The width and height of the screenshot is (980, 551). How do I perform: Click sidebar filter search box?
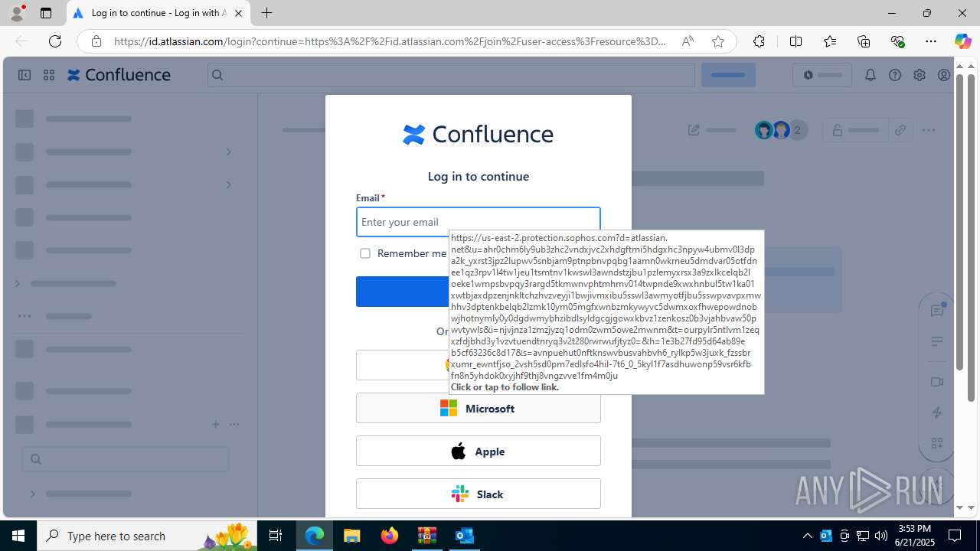[x=126, y=459]
